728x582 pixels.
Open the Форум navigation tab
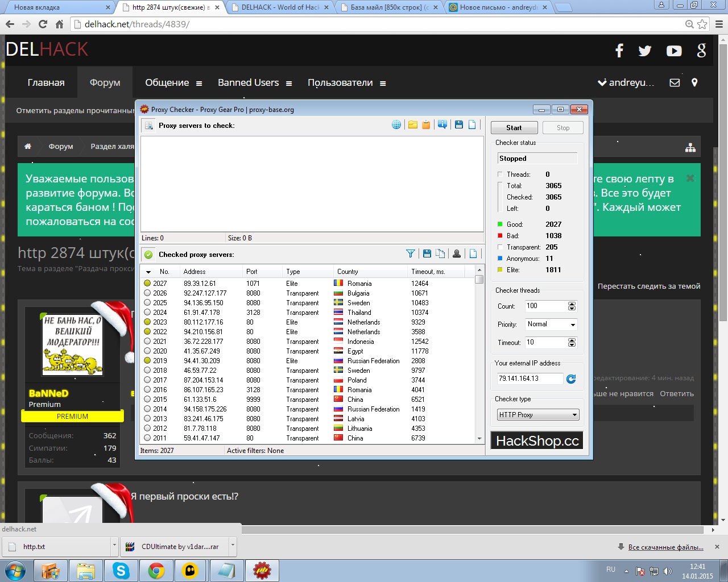105,82
